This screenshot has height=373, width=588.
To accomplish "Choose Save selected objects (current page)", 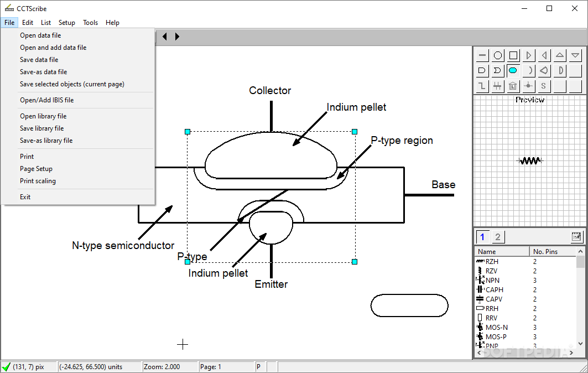I will tap(78, 84).
